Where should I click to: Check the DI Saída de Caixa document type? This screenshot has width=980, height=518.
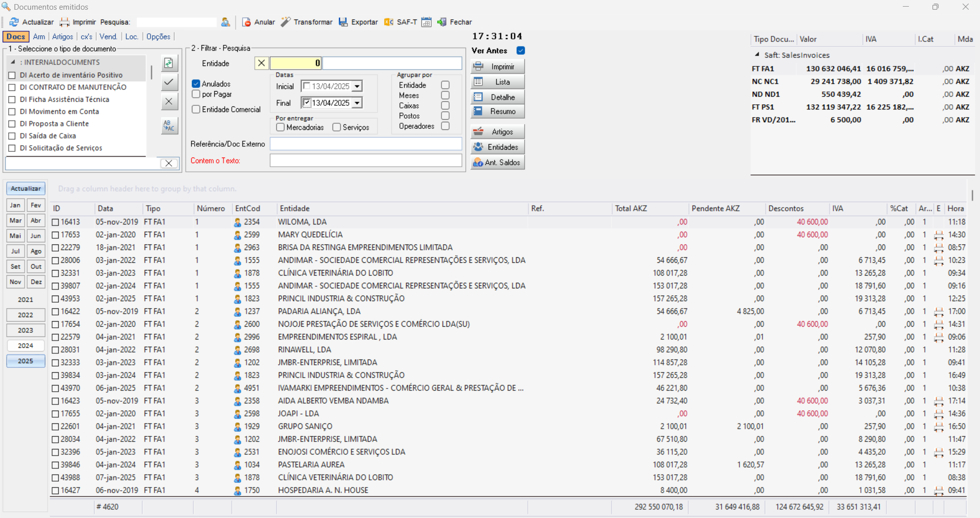pos(12,136)
